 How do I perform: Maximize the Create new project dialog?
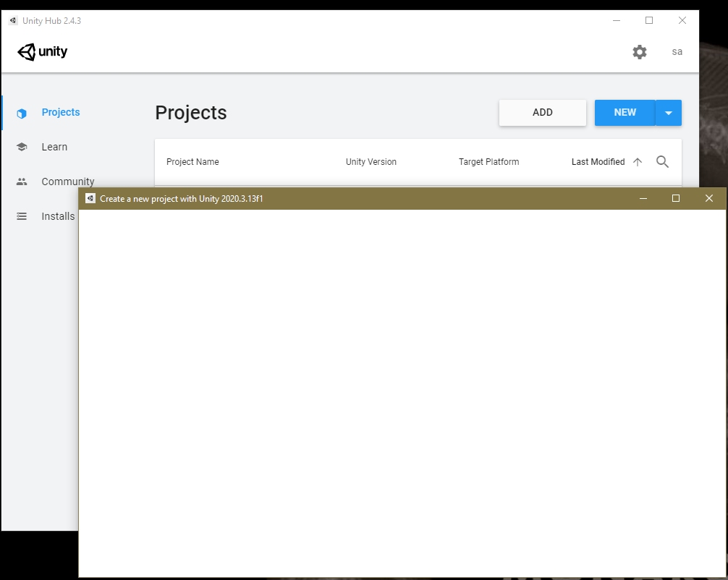(676, 199)
